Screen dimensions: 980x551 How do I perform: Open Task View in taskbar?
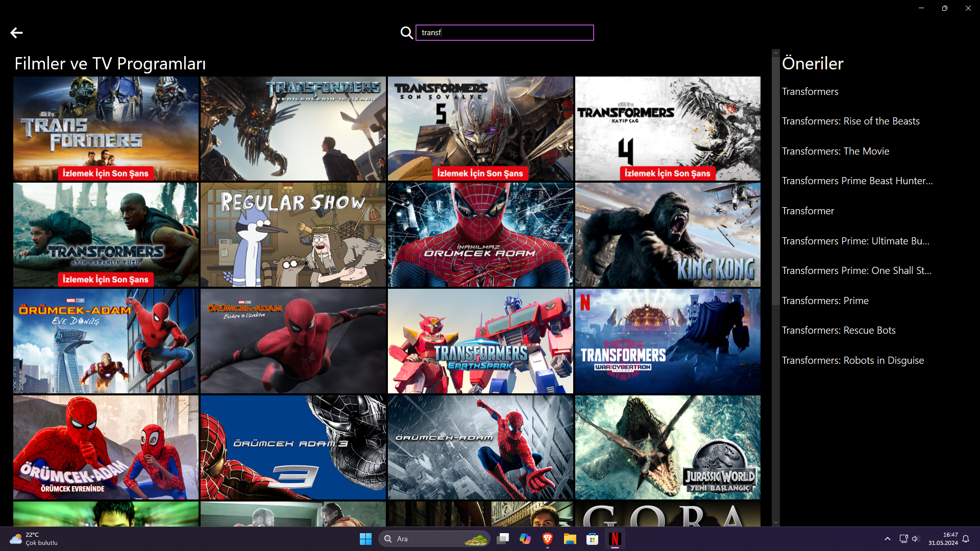coord(503,539)
